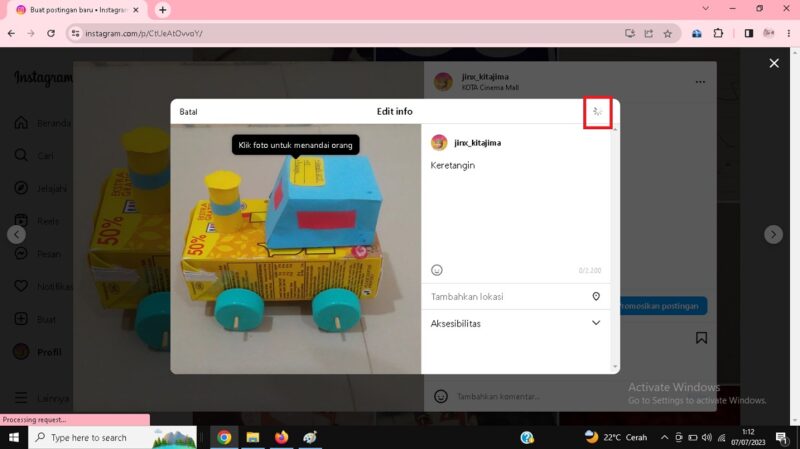Go to the previous post arrow

pos(16,235)
